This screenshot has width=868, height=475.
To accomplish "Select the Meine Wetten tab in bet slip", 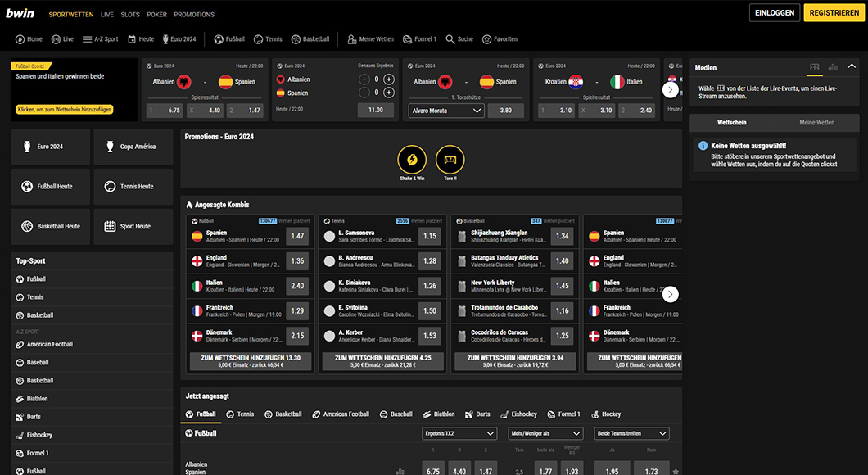I will pyautogui.click(x=816, y=122).
